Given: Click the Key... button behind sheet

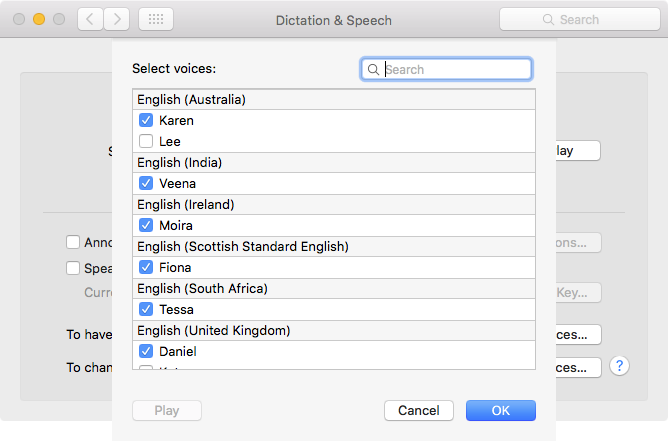Looking at the screenshot, I should click(x=579, y=292).
